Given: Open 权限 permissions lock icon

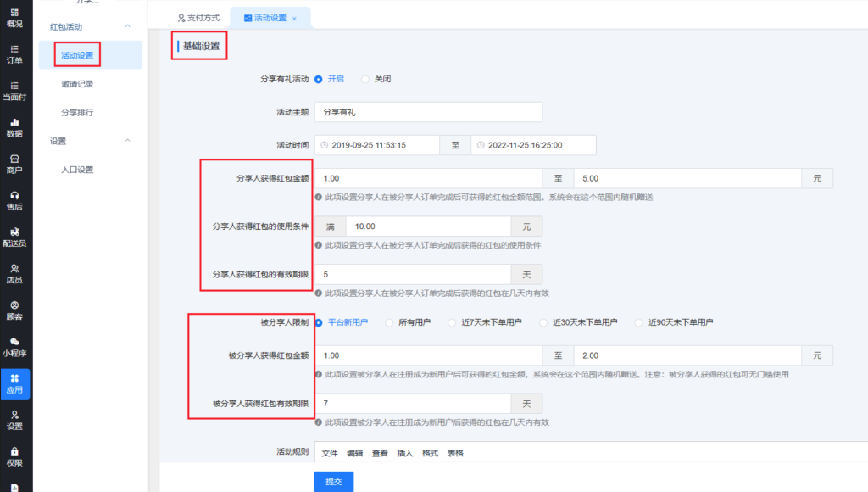Looking at the screenshot, I should [x=14, y=456].
